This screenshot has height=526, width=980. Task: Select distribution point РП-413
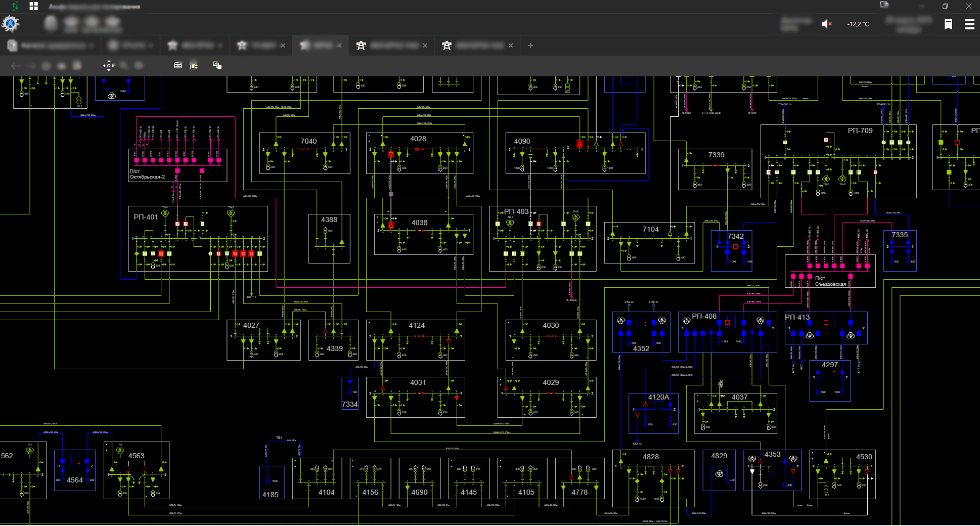[x=797, y=317]
